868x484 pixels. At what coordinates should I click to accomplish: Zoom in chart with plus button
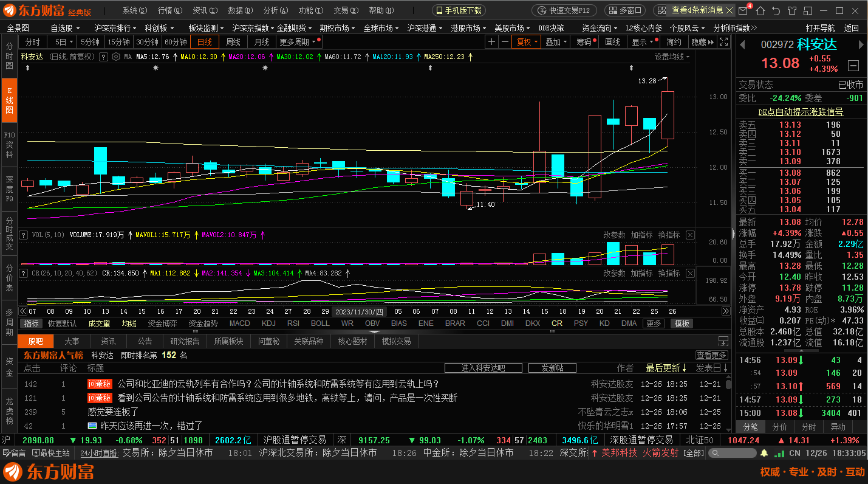coord(492,42)
